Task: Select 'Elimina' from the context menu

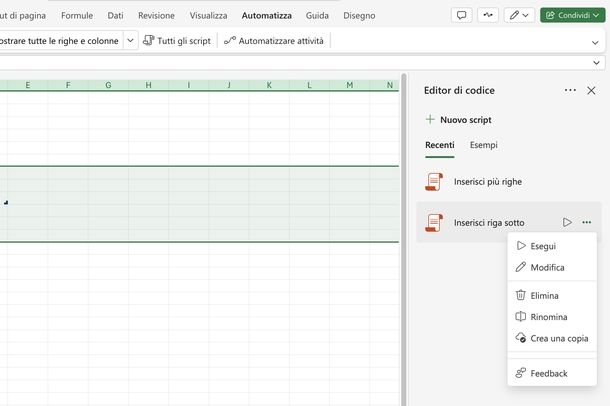Action: 544,295
